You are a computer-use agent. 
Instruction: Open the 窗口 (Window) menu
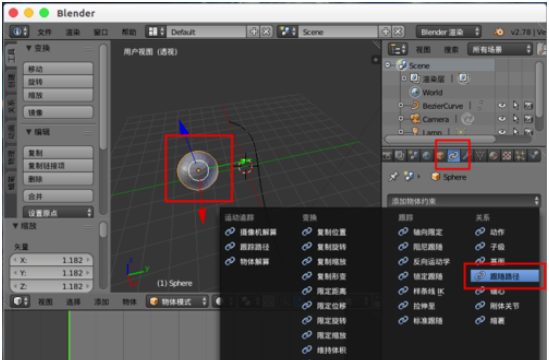[x=100, y=32]
